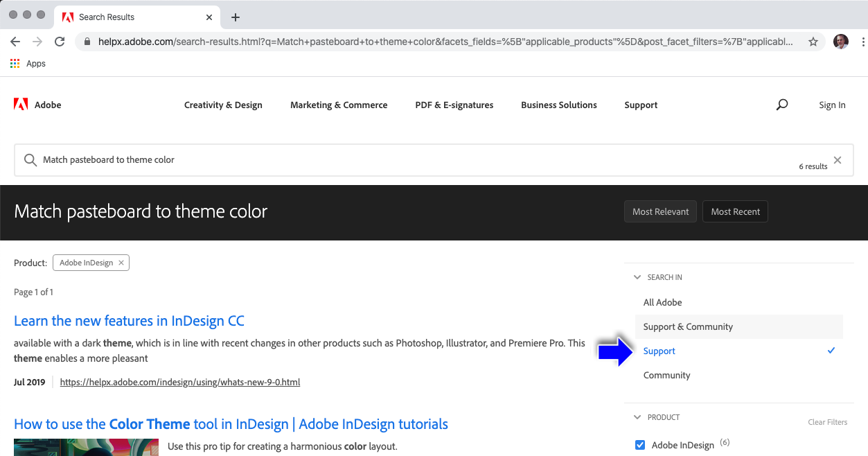Search in Support & Community

tap(739, 326)
